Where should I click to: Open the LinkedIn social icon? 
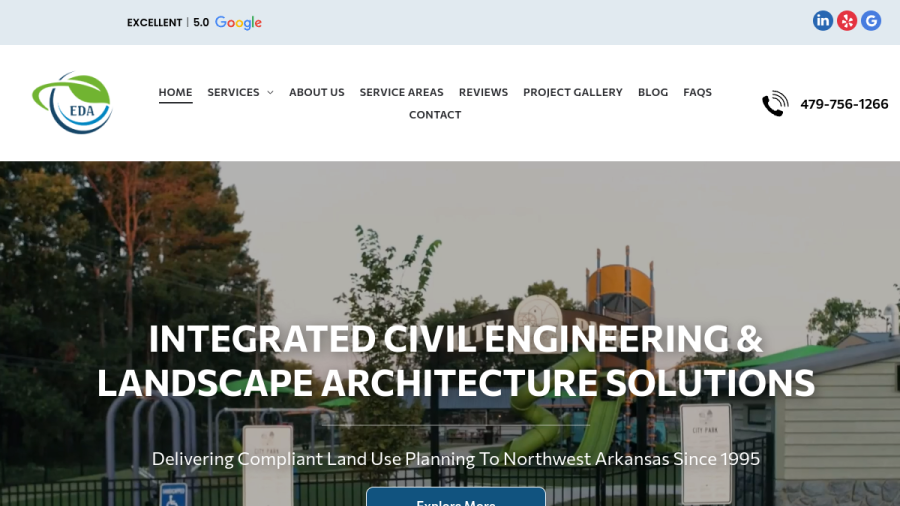(823, 21)
